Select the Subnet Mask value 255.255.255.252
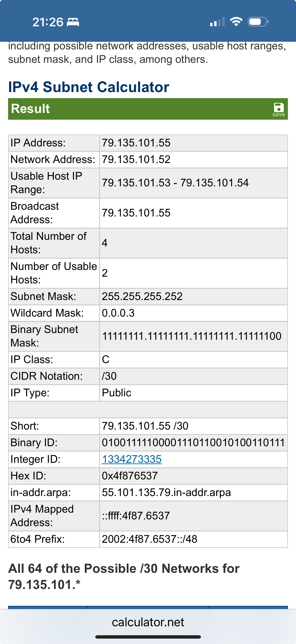 [142, 296]
